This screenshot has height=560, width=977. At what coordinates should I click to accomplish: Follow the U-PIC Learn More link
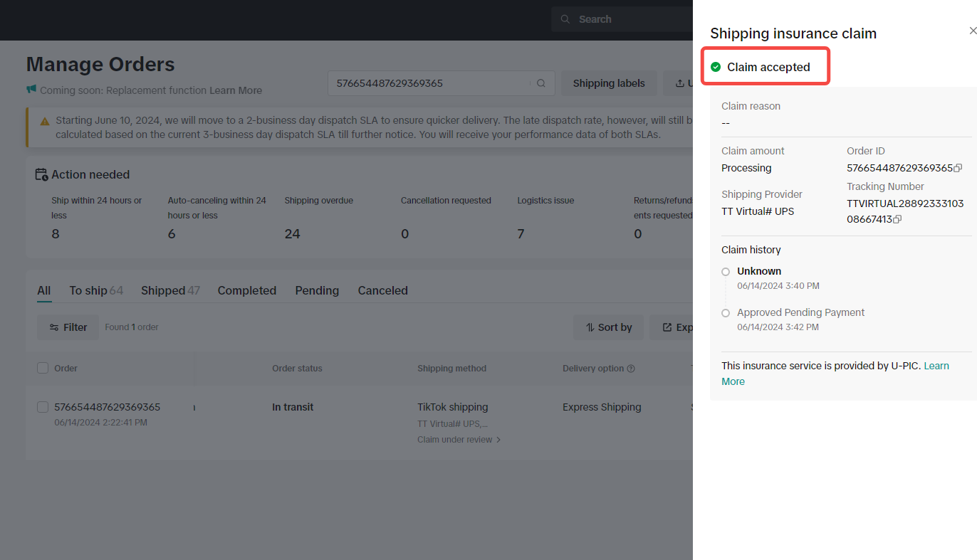point(936,366)
